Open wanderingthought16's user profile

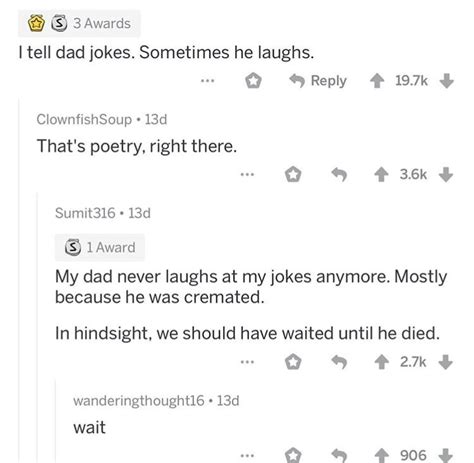click(139, 400)
